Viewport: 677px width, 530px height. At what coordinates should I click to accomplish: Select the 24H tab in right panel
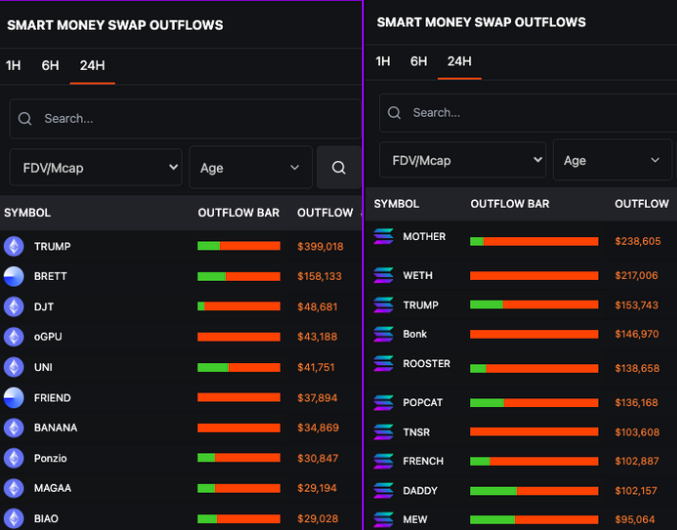459,61
